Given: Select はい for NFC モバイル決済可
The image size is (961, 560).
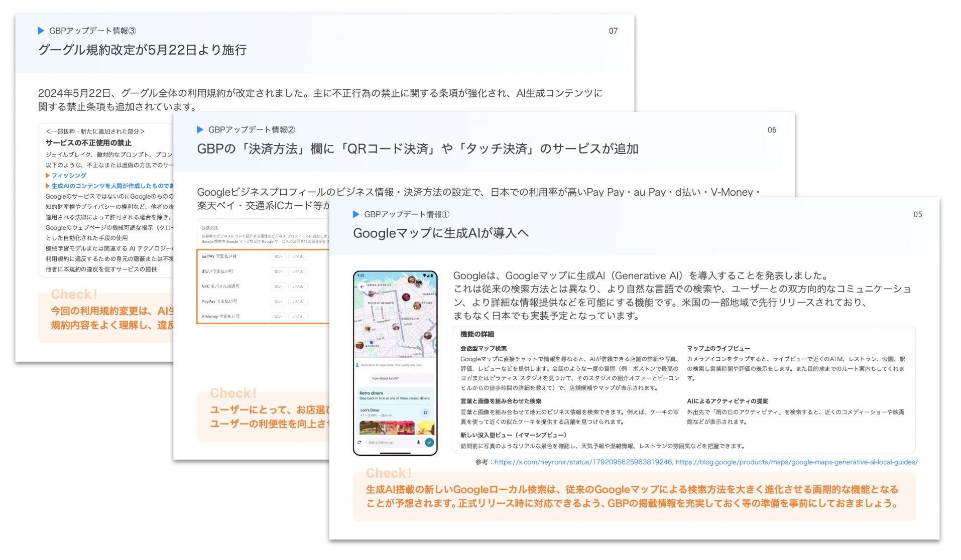Looking at the screenshot, I should point(278,287).
